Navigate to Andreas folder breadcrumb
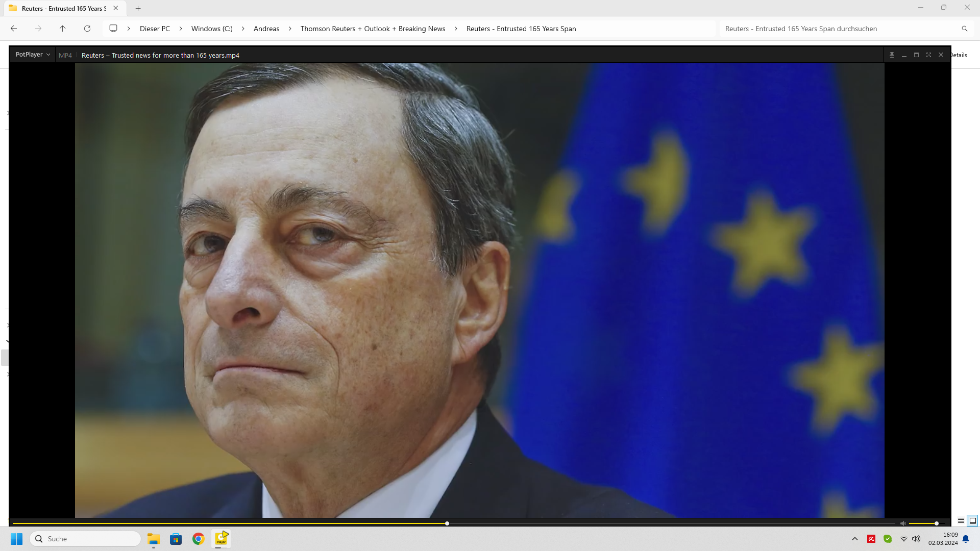The height and width of the screenshot is (551, 980). (266, 29)
